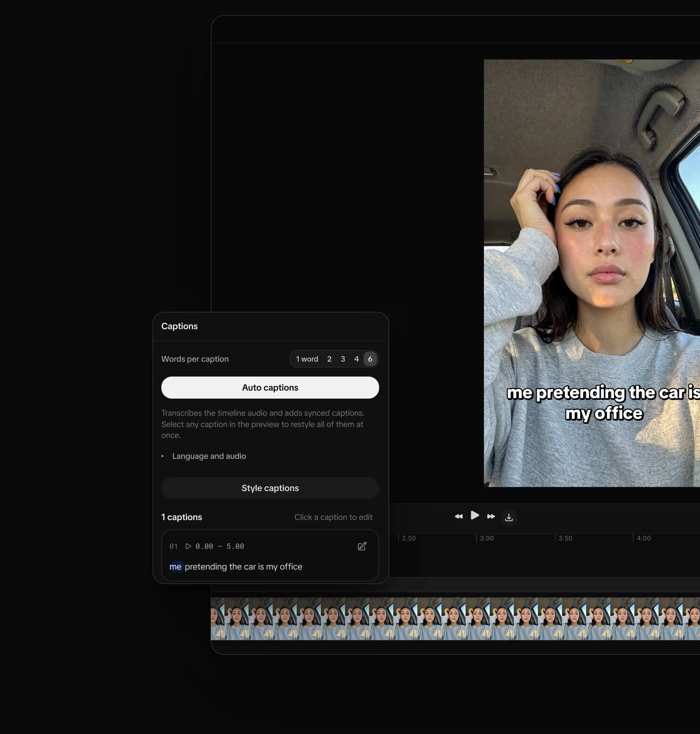The image size is (700, 734).
Task: Open the edit pencil icon for caption 01
Action: [x=362, y=546]
